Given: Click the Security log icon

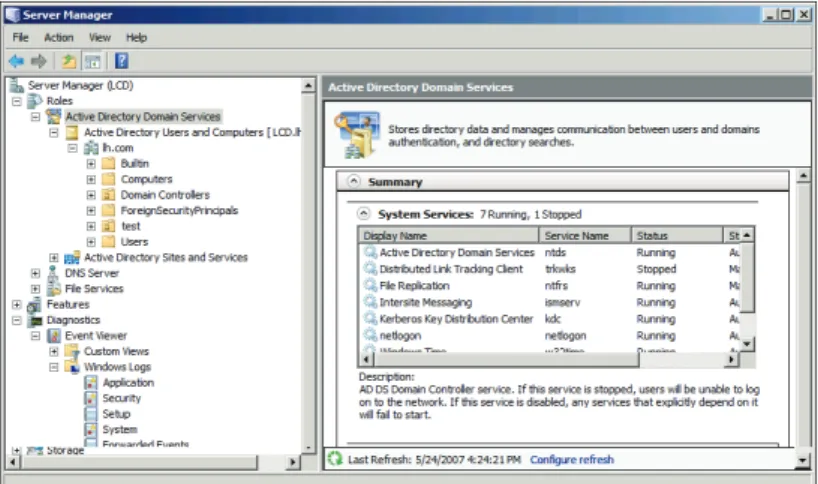Looking at the screenshot, I should coord(91,398).
